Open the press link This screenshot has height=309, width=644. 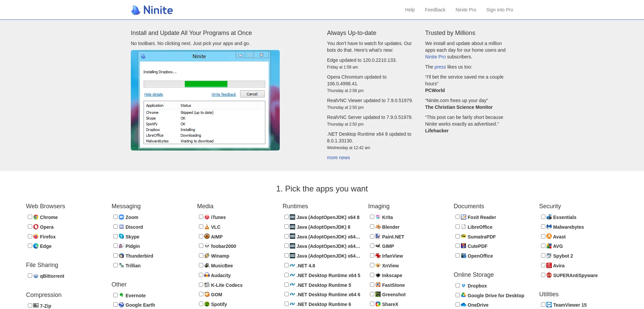coord(440,67)
